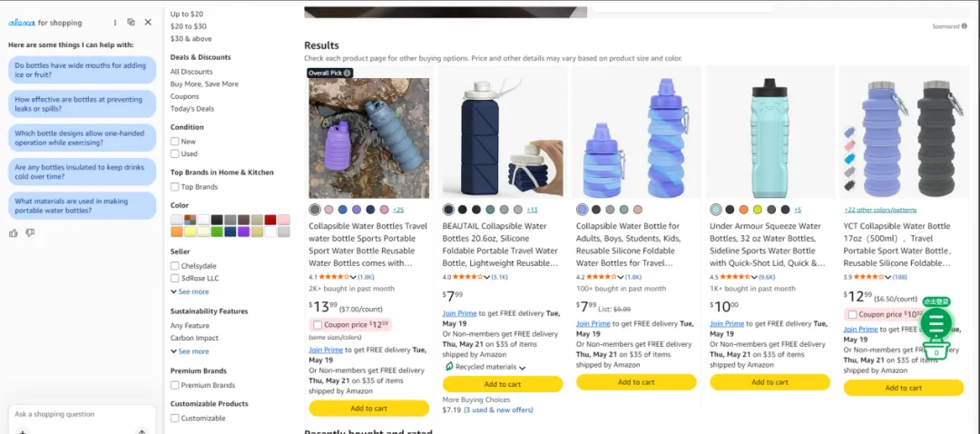Open Alexa panel three-dot options menu
Image resolution: width=980 pixels, height=434 pixels.
[115, 22]
